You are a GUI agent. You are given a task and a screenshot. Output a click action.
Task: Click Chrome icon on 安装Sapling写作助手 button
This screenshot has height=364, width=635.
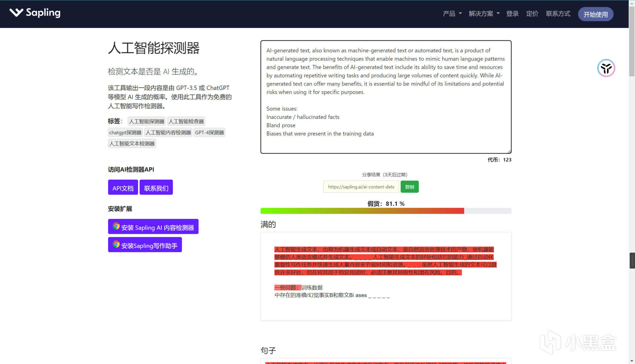pos(116,244)
